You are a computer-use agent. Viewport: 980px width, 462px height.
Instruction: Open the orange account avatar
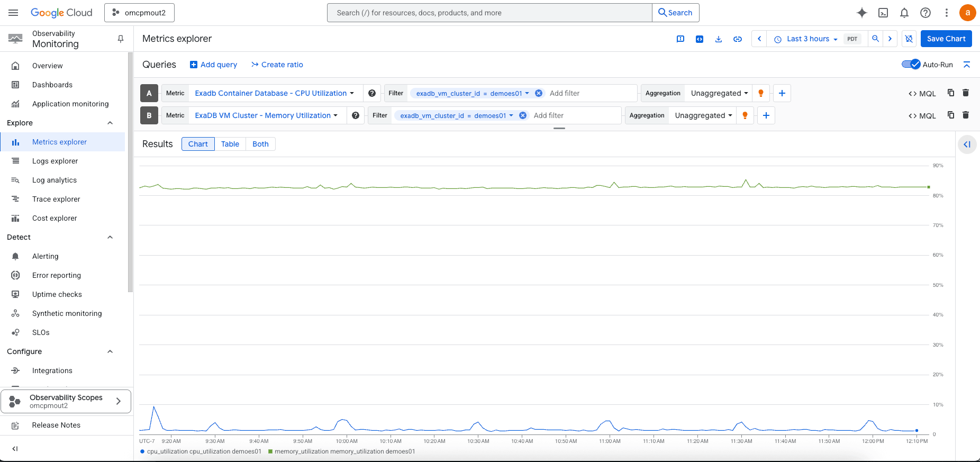pos(968,13)
